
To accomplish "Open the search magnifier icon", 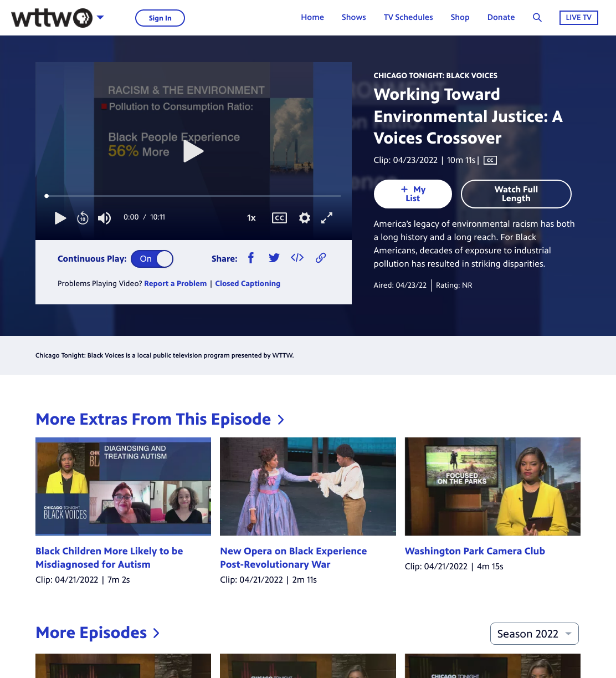I will pyautogui.click(x=537, y=17).
